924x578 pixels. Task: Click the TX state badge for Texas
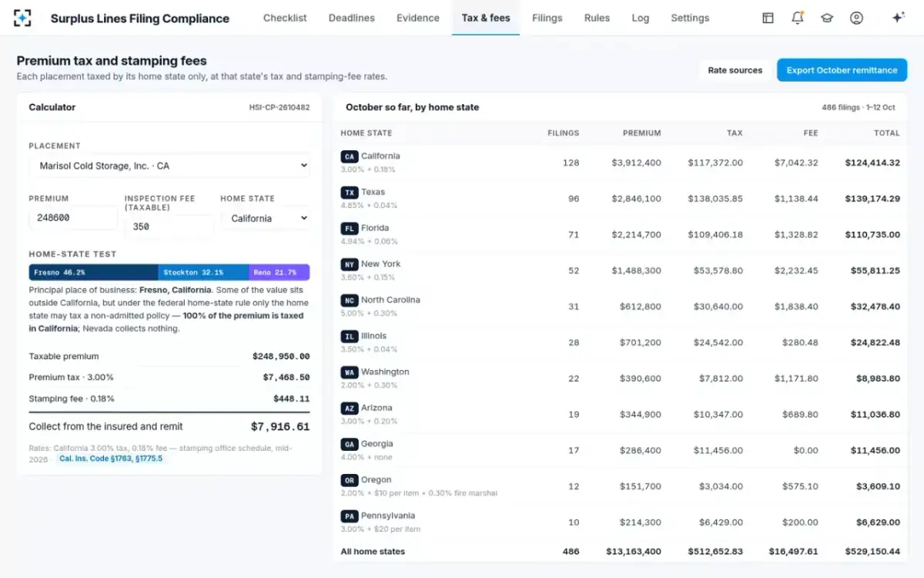(350, 193)
